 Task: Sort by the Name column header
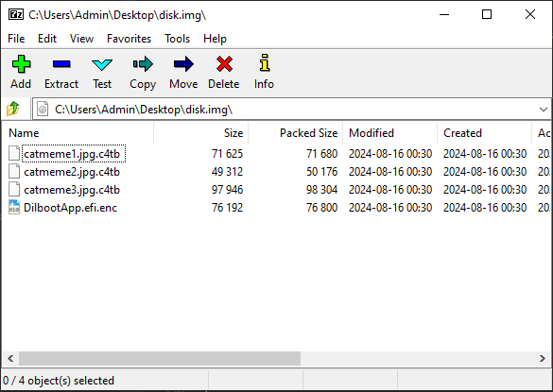[x=78, y=133]
